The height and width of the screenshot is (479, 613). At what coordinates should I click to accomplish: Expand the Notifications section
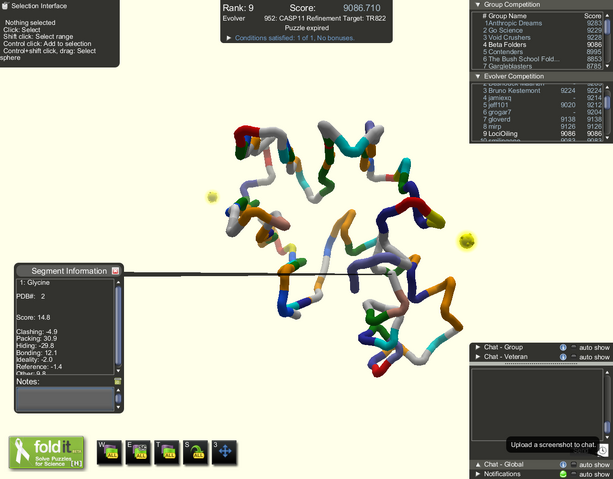click(x=477, y=474)
